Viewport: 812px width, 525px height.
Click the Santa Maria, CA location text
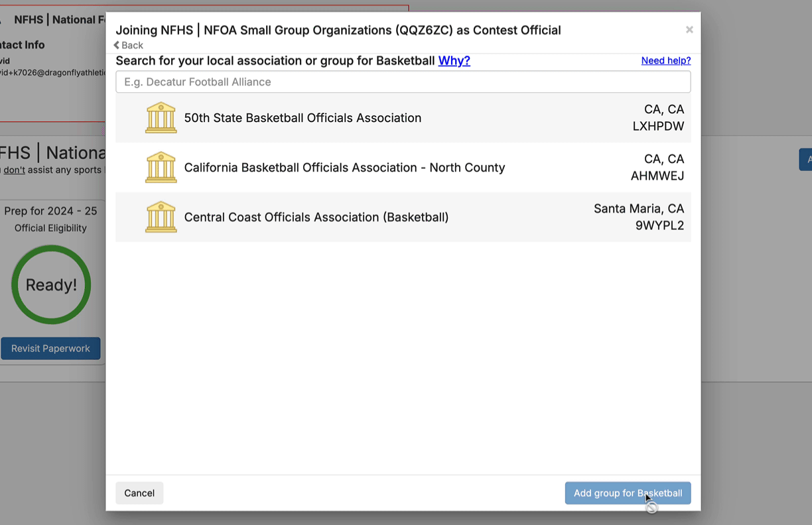[638, 209]
